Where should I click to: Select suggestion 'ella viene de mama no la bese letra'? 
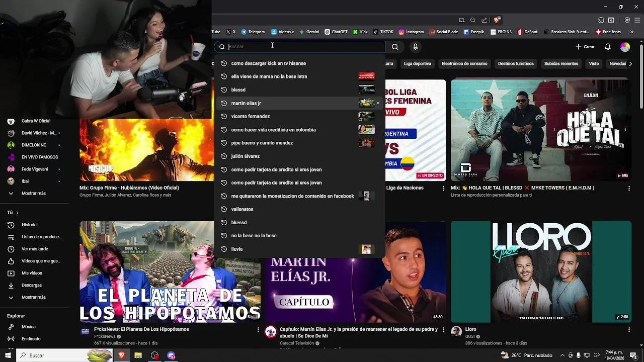click(x=300, y=76)
